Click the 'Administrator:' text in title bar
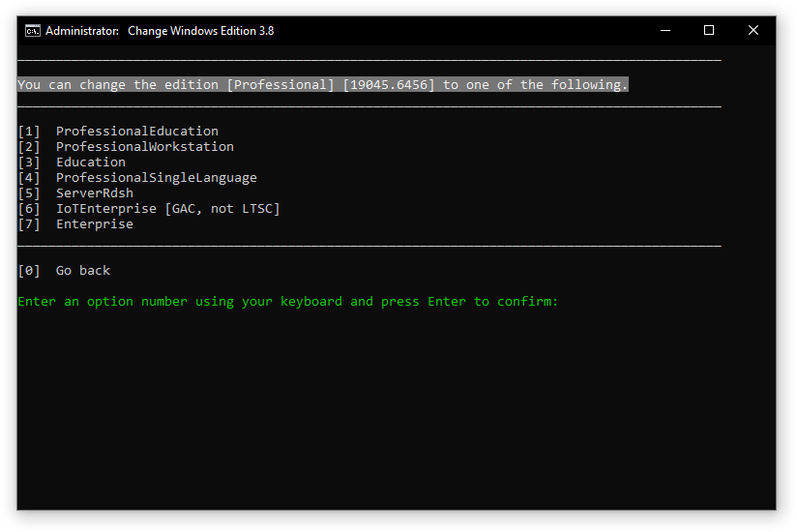 coord(83,30)
